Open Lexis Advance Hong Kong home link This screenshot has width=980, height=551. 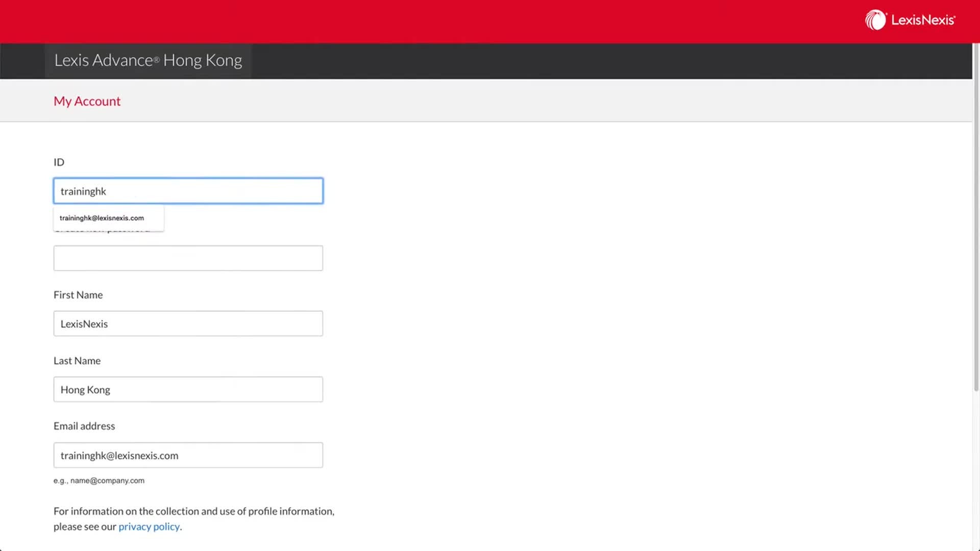[x=148, y=60]
